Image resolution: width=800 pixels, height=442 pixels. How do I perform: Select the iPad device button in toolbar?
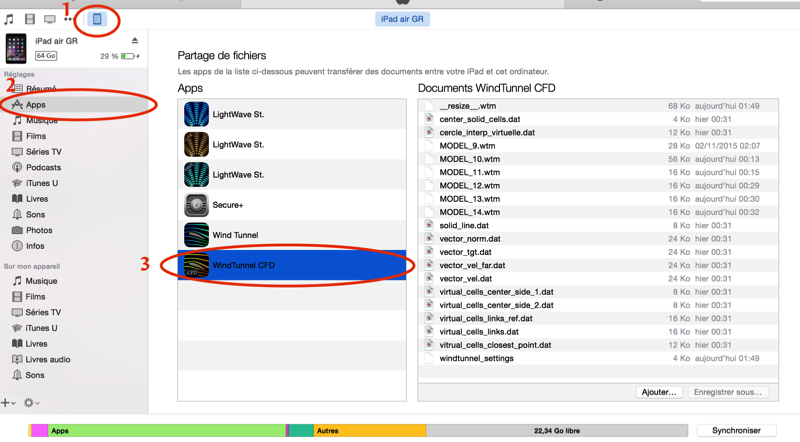[x=97, y=19]
